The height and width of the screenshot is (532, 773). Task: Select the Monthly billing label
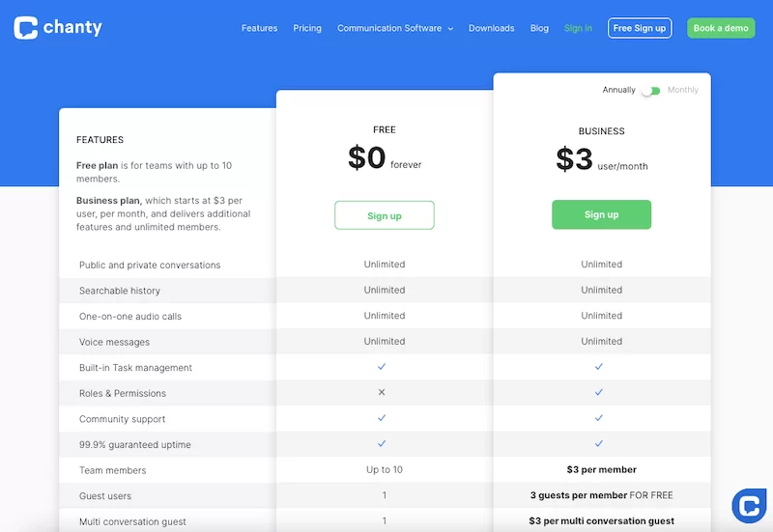(x=683, y=90)
